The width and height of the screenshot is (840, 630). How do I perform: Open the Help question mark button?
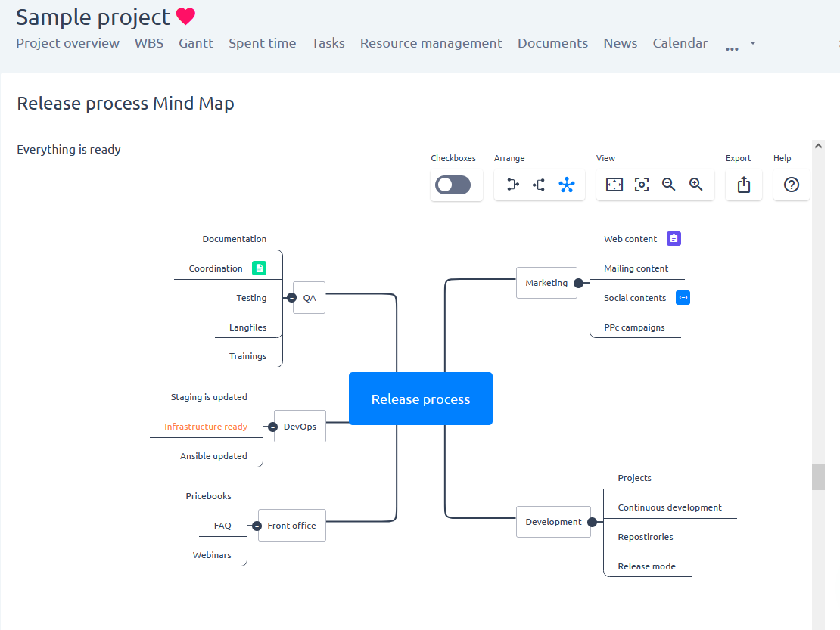[x=792, y=185]
